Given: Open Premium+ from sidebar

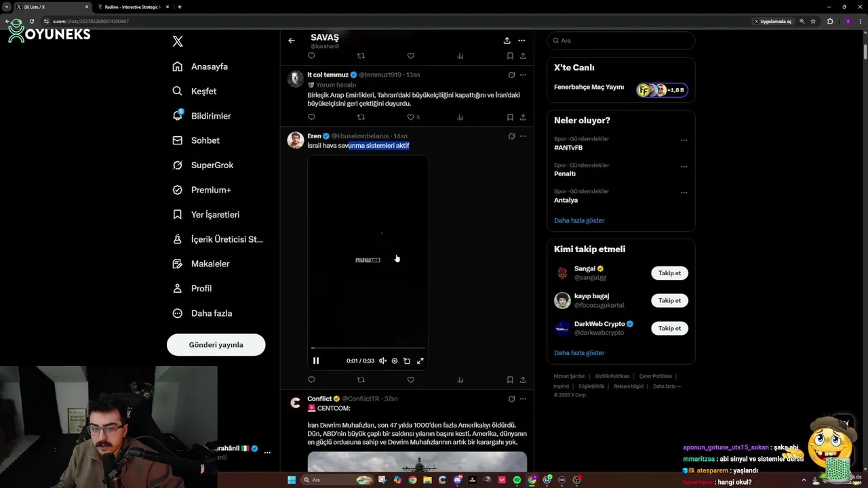Looking at the screenshot, I should click(x=201, y=190).
